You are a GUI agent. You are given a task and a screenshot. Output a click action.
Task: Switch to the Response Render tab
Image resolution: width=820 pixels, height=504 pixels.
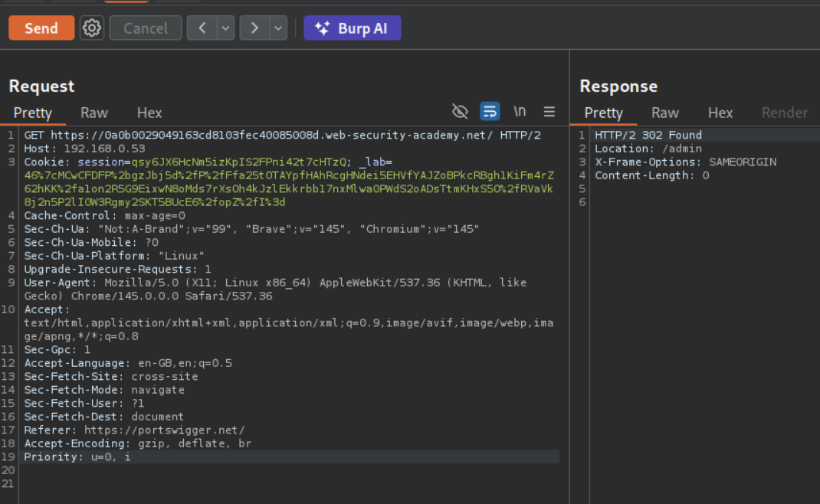click(x=784, y=113)
